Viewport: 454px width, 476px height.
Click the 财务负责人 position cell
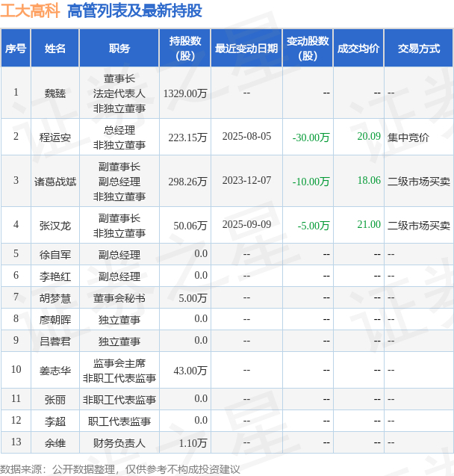click(119, 442)
